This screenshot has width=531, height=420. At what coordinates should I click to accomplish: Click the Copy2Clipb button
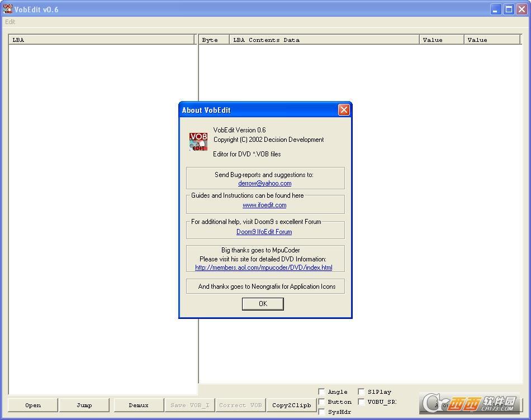tap(292, 405)
